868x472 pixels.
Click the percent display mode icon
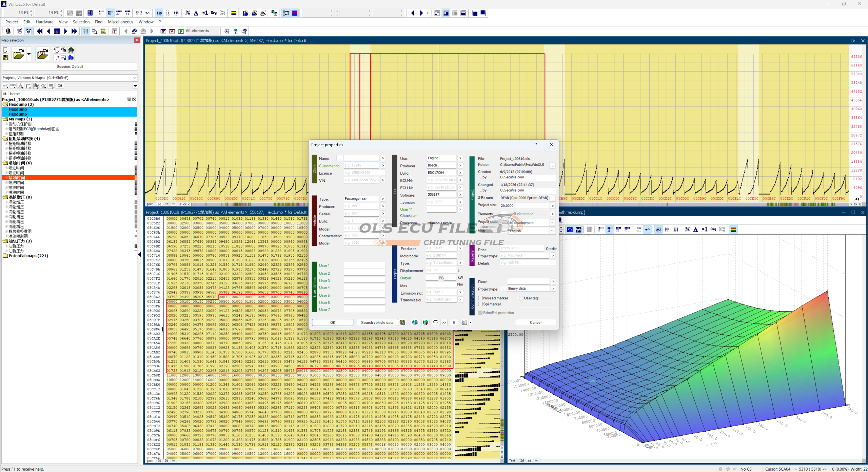coord(188,13)
